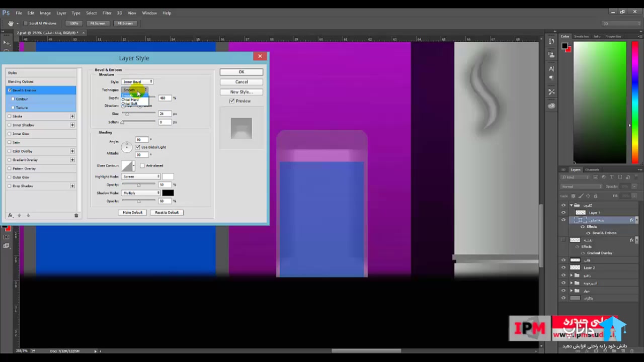
Task: Collapse the top open layer group arrow
Action: coord(571,205)
